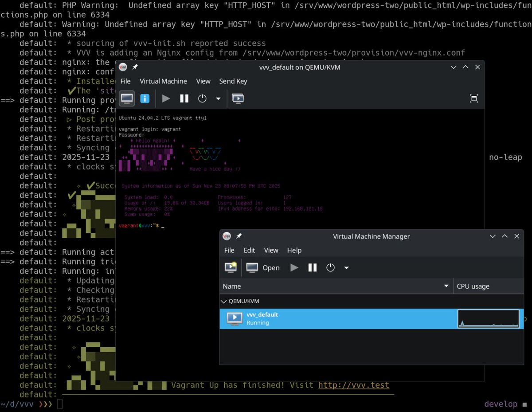Sort the list by the Name column header
The width and height of the screenshot is (532, 412).
pyautogui.click(x=336, y=286)
